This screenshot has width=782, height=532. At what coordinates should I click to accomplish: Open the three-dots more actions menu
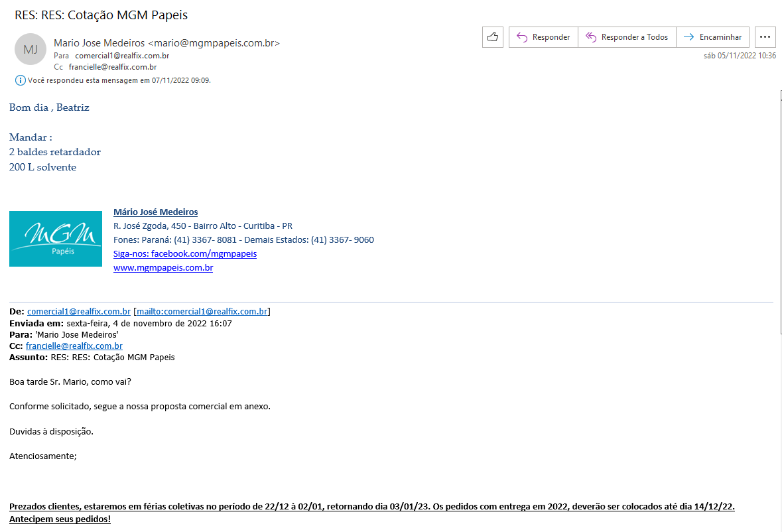765,37
